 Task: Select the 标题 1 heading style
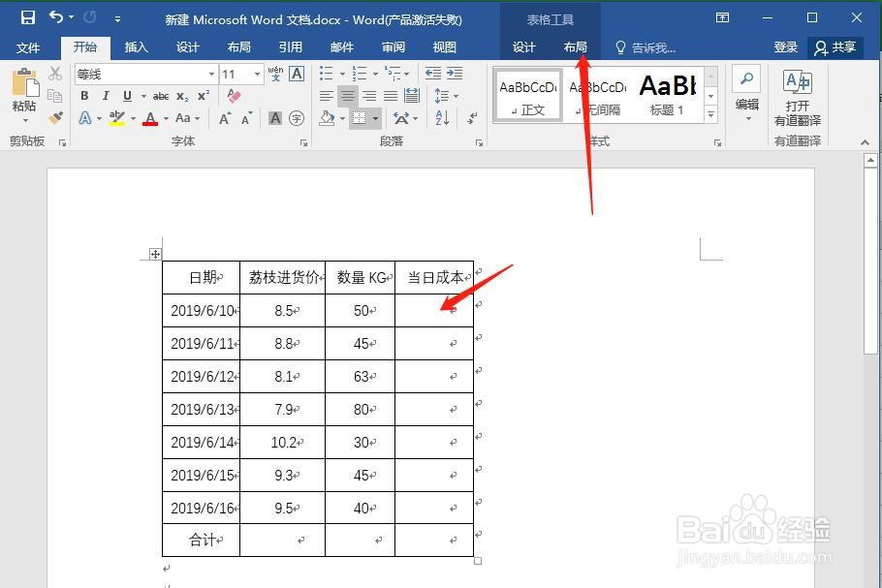(668, 95)
